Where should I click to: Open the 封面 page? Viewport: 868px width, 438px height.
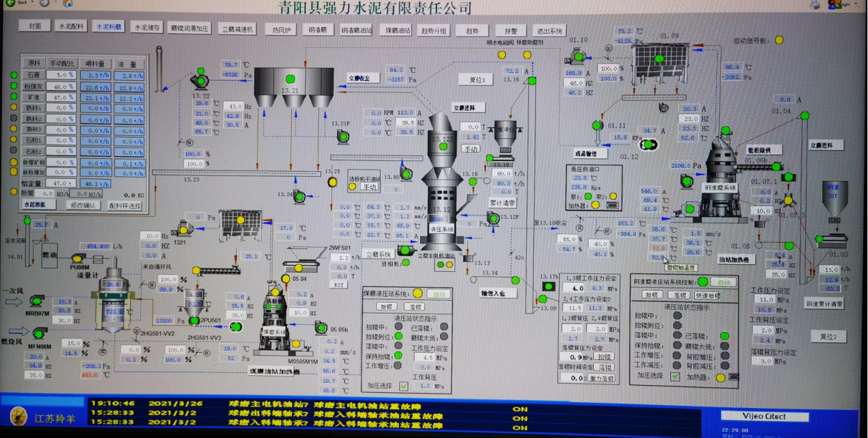pos(35,26)
